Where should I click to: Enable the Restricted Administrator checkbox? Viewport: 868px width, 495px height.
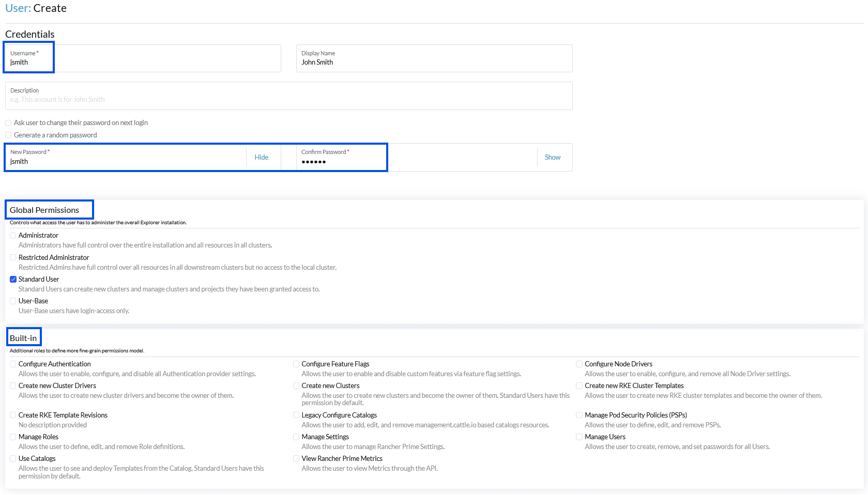coord(13,257)
